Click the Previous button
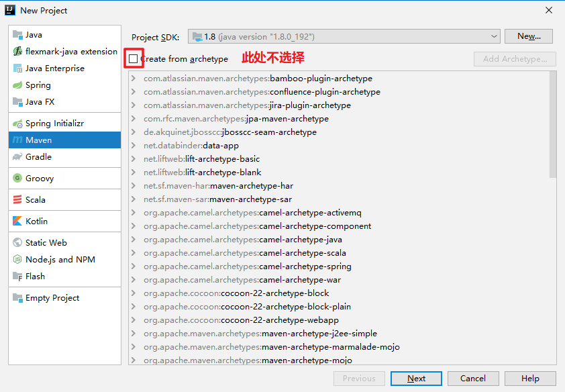The image size is (565, 392). pyautogui.click(x=359, y=379)
